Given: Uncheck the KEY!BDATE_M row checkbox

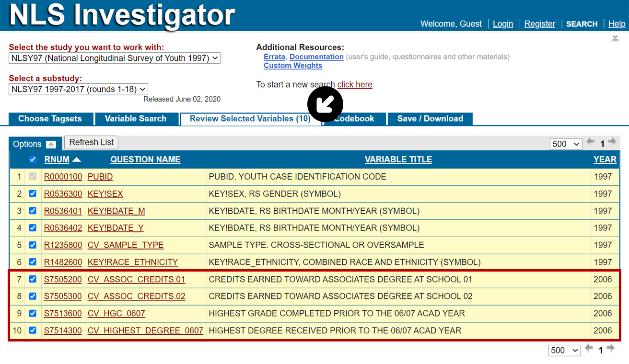Looking at the screenshot, I should pyautogui.click(x=33, y=211).
